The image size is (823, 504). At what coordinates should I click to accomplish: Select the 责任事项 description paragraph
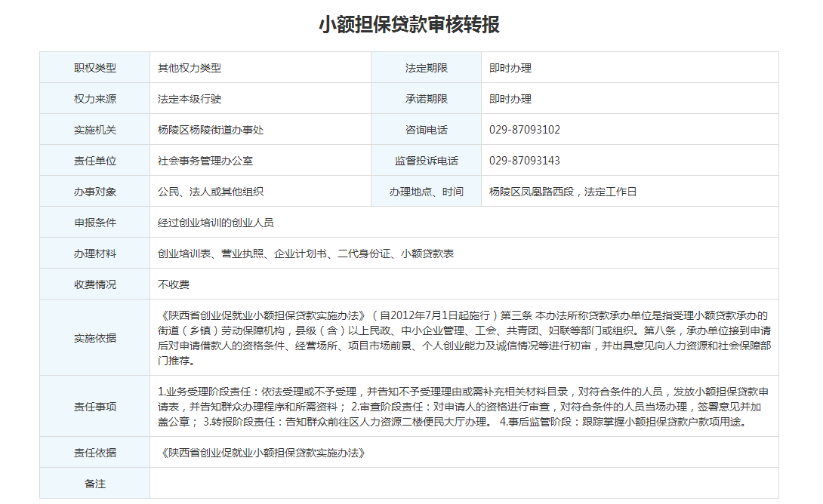tap(462, 407)
